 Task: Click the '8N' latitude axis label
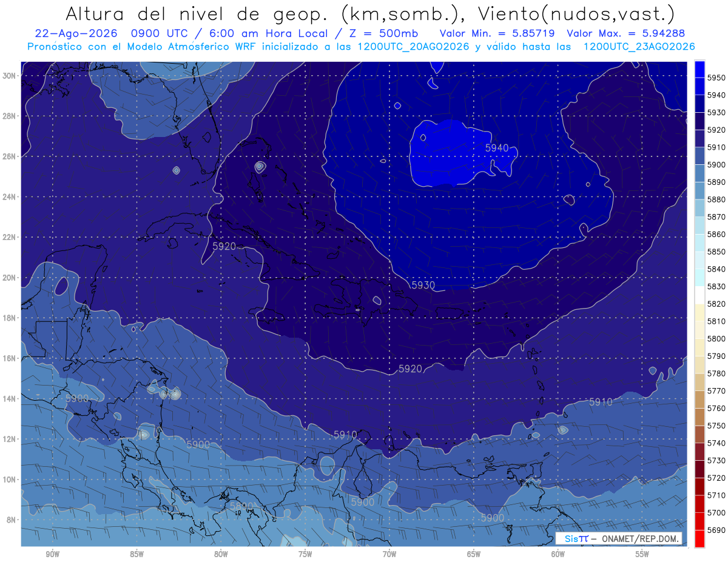[x=11, y=520]
